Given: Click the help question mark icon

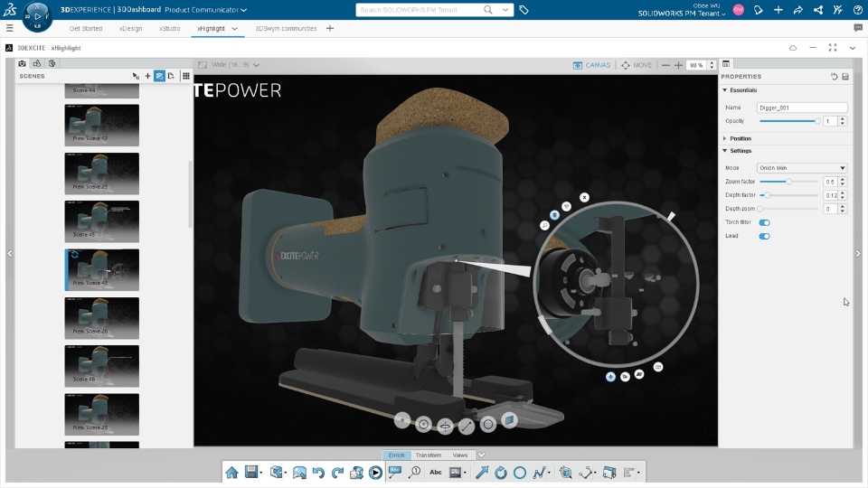Looking at the screenshot, I should pos(857,9).
